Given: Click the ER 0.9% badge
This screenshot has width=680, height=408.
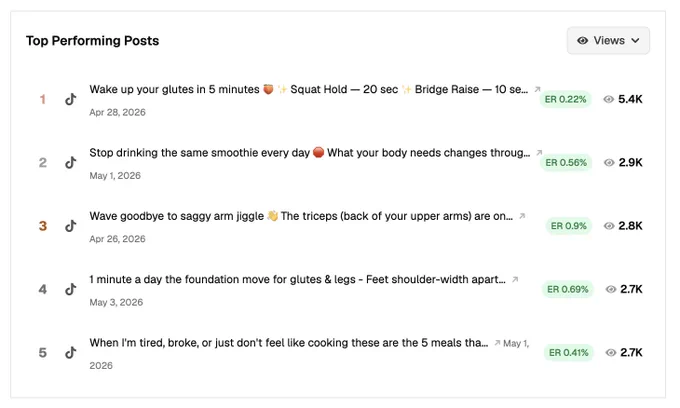Looking at the screenshot, I should (x=568, y=226).
